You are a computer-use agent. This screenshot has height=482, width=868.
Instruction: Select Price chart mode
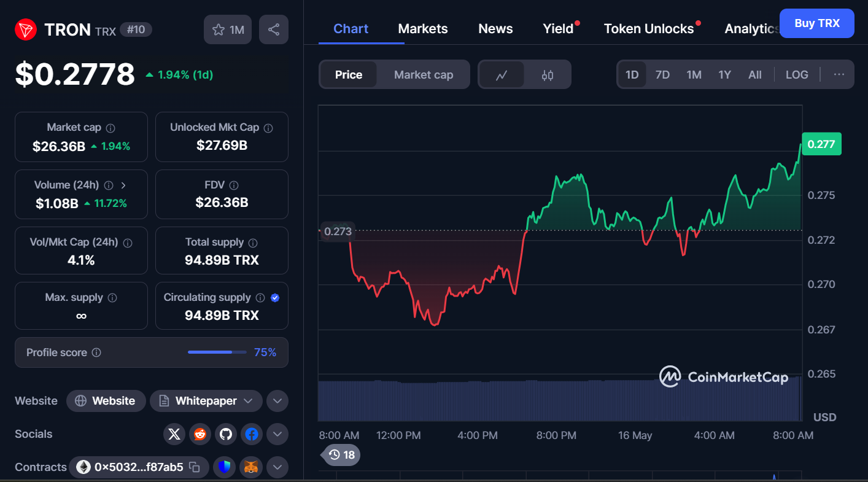tap(349, 75)
